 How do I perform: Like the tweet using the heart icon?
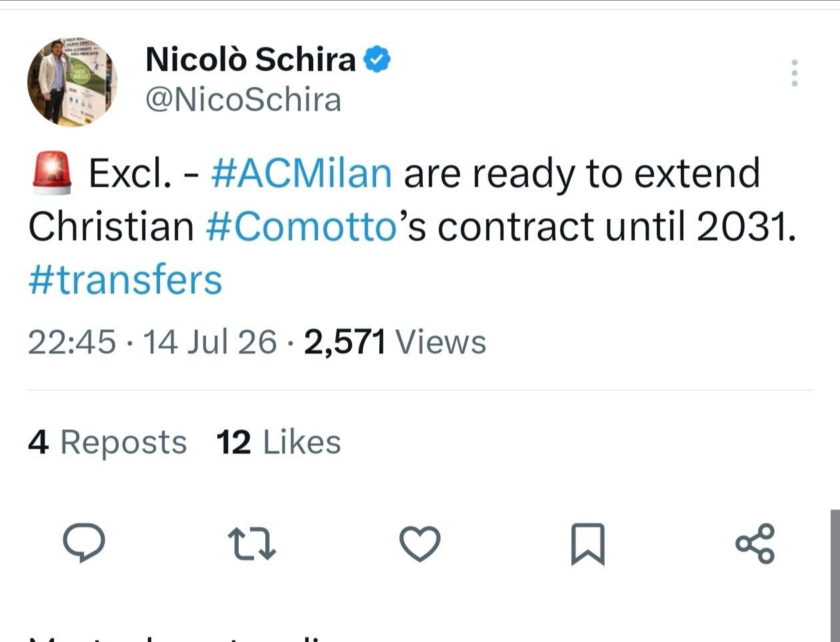click(420, 543)
